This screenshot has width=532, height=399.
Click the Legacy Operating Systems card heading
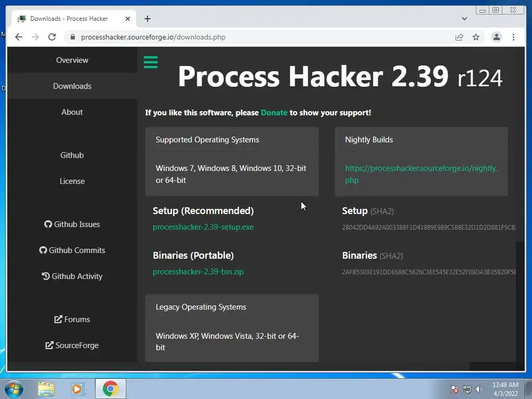pos(201,307)
